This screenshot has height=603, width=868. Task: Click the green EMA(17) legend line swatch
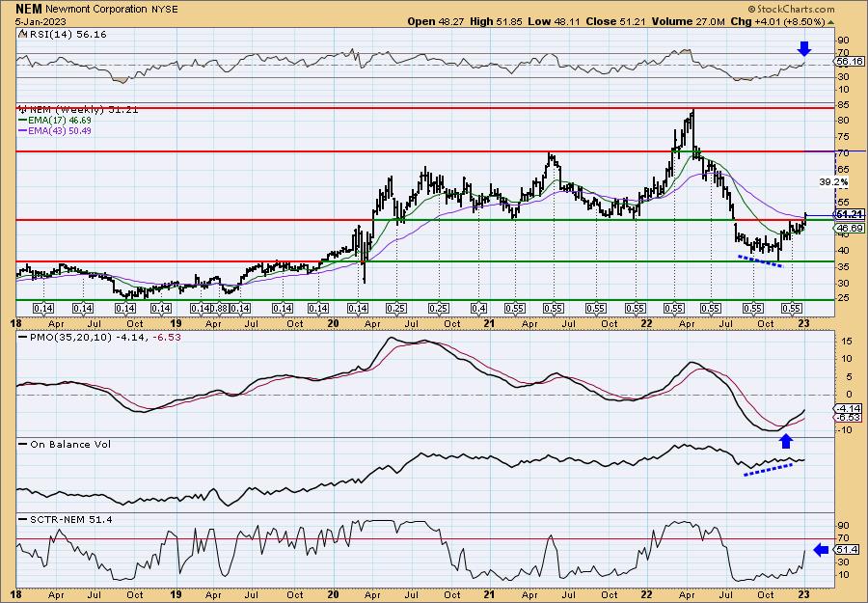23,121
